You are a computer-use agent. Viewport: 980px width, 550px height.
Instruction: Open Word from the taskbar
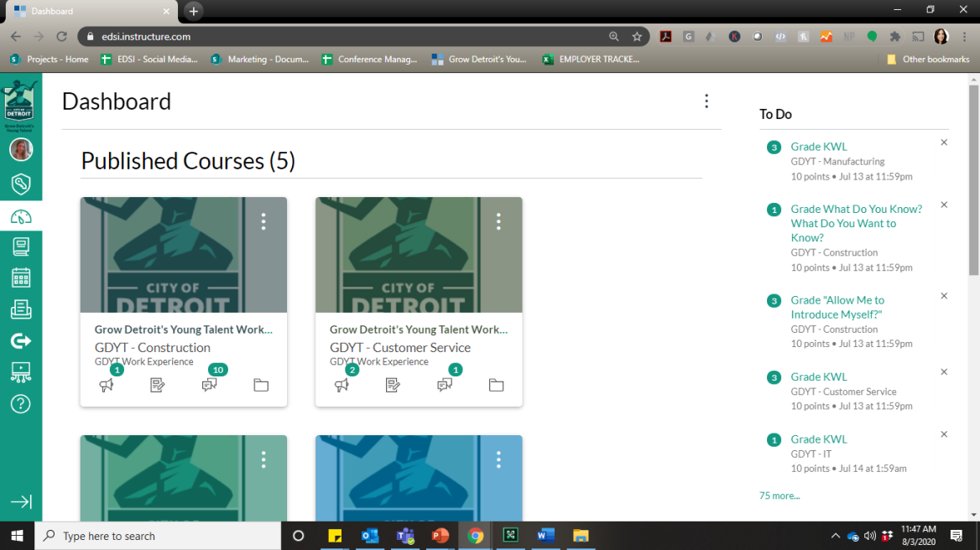(x=545, y=536)
